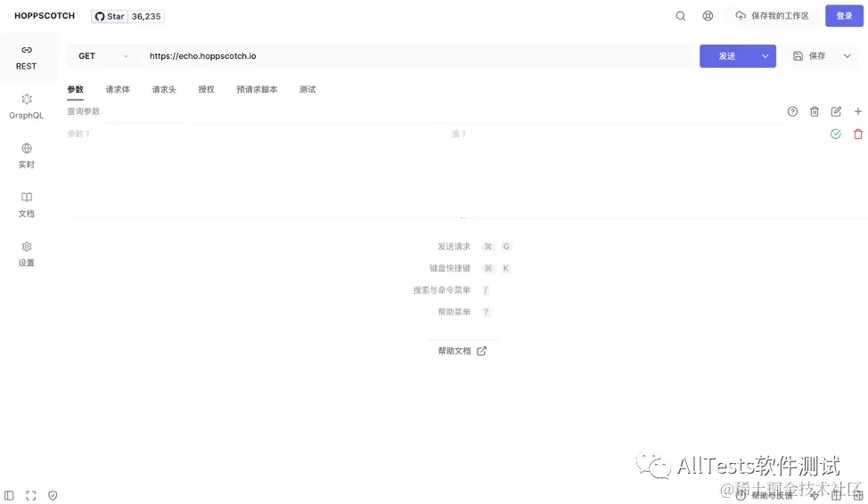This screenshot has width=868, height=504.
Task: Click the 登录 button
Action: tap(844, 16)
